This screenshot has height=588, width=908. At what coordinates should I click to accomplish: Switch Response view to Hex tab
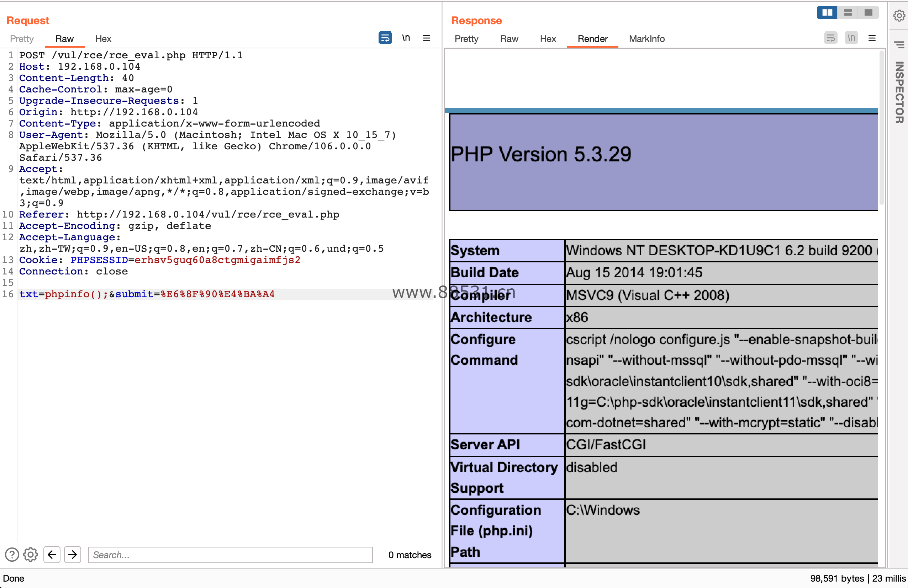click(548, 38)
